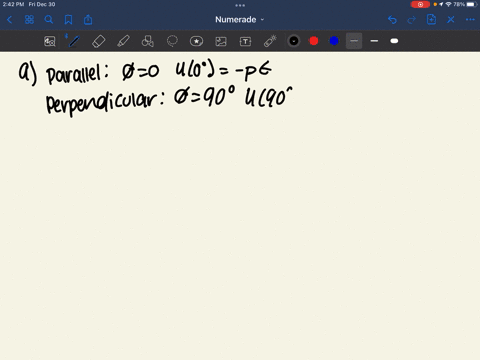Select the Lasso tool
The width and height of the screenshot is (480, 360).
pos(172,41)
